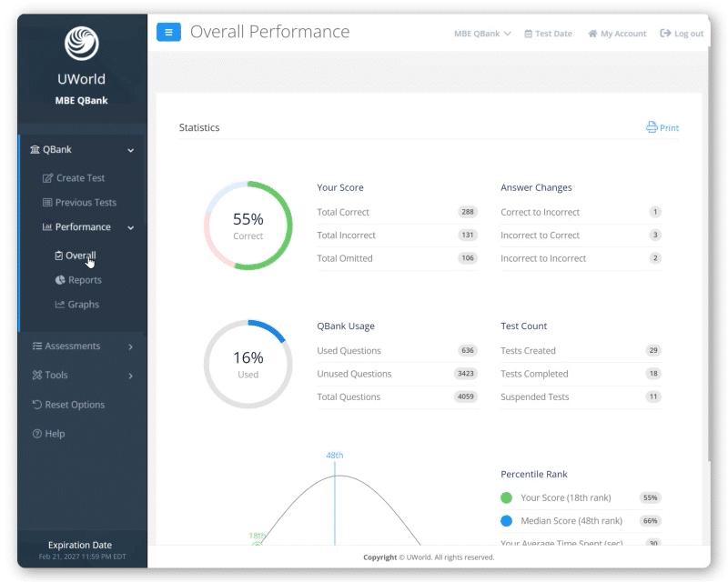Click the Print printer icon
728x582 pixels.
pyautogui.click(x=652, y=127)
